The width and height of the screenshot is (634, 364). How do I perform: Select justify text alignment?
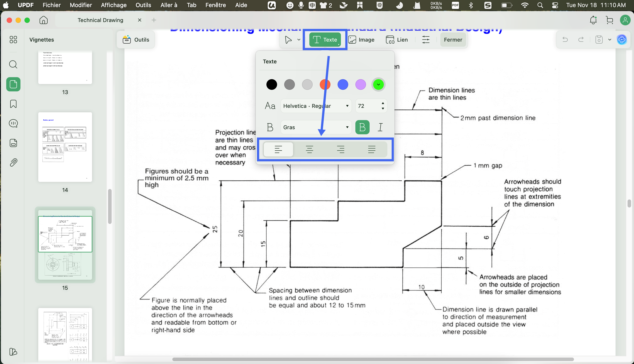pos(372,149)
